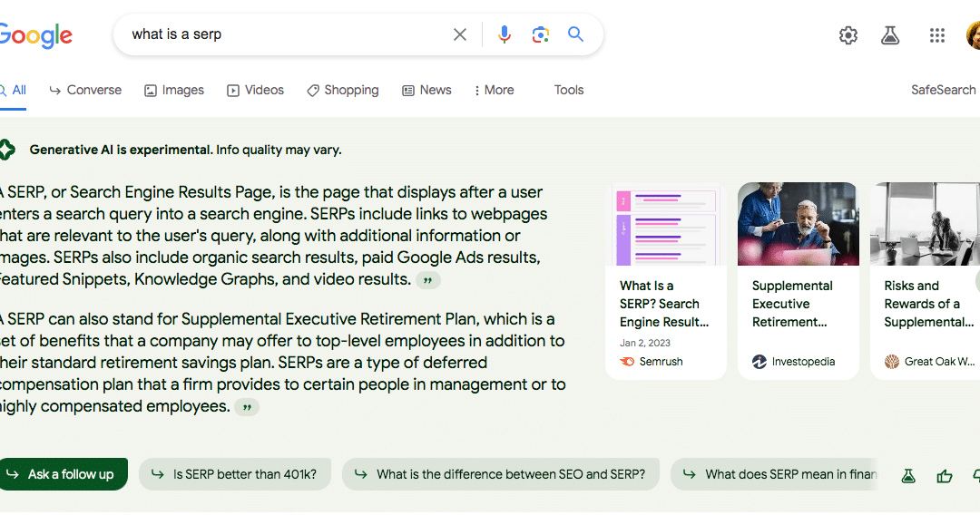Screen dimensions: 980x515
Task: Switch to the Images tab
Action: click(x=173, y=90)
